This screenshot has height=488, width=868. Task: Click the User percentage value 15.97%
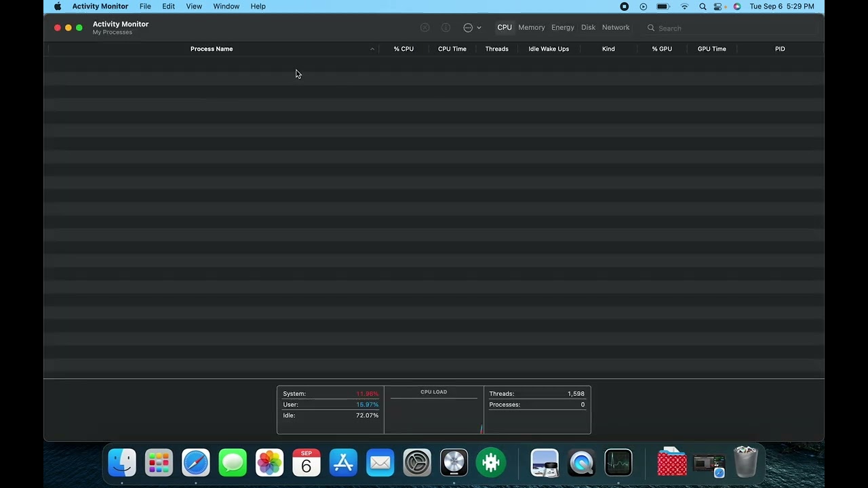click(368, 405)
